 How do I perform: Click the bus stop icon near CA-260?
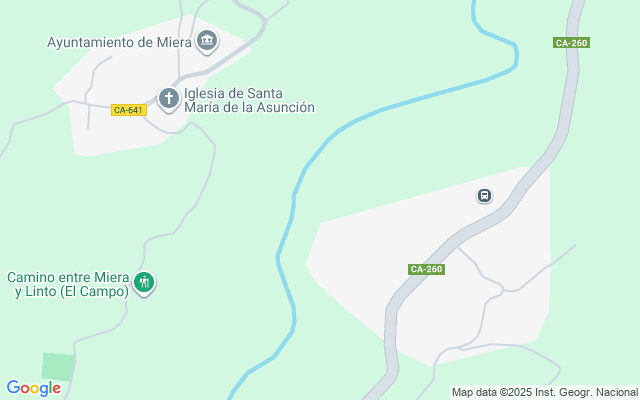pyautogui.click(x=484, y=196)
